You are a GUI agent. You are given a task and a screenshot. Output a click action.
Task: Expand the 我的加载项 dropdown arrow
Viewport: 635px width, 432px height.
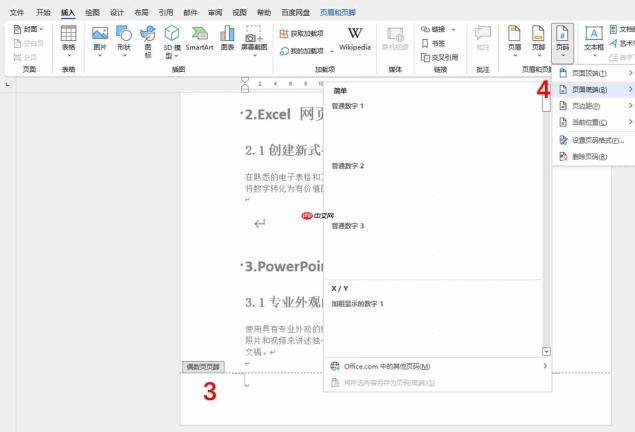(332, 51)
